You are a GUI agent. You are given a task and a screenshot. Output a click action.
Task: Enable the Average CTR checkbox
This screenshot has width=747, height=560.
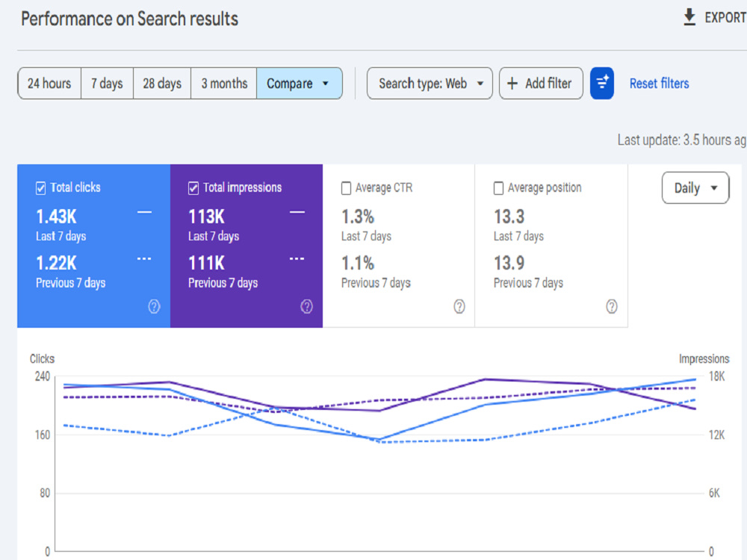pyautogui.click(x=346, y=188)
